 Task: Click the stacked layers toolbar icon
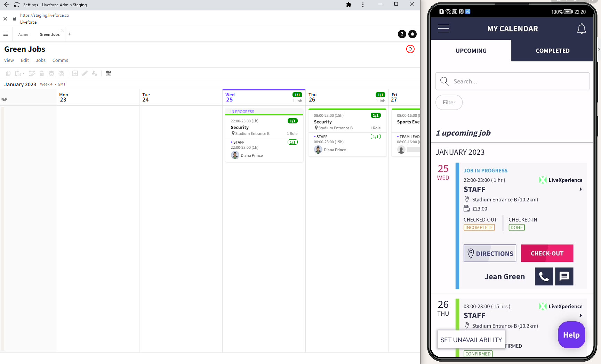51,73
